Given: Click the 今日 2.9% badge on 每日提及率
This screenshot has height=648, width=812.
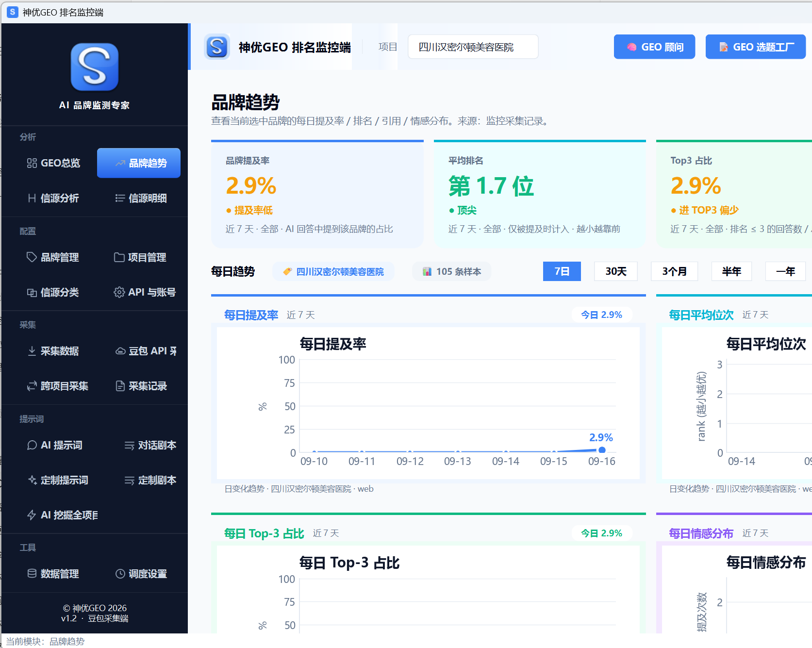Looking at the screenshot, I should (x=602, y=315).
